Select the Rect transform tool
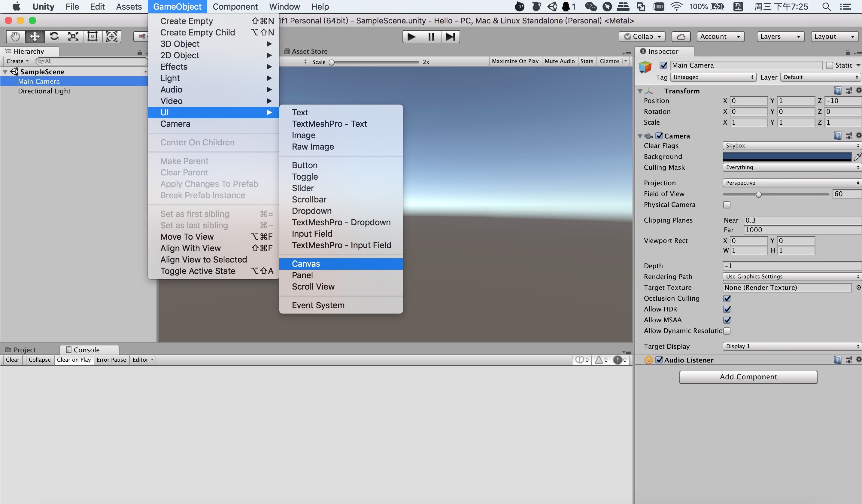862x504 pixels. coord(93,36)
